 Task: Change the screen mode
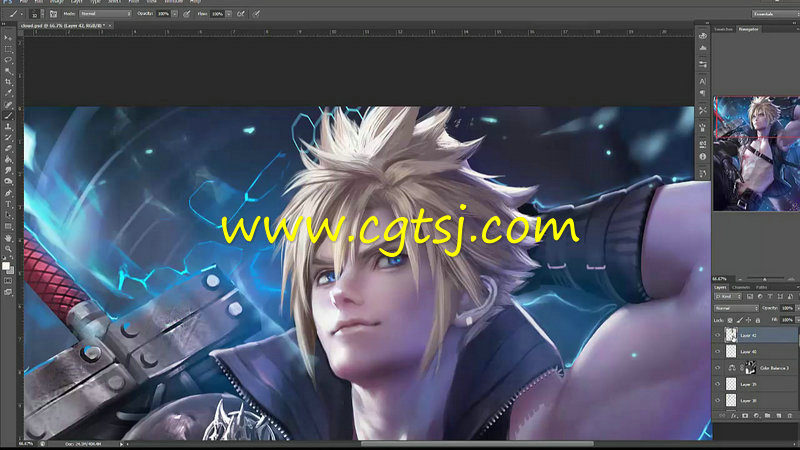coord(8,292)
